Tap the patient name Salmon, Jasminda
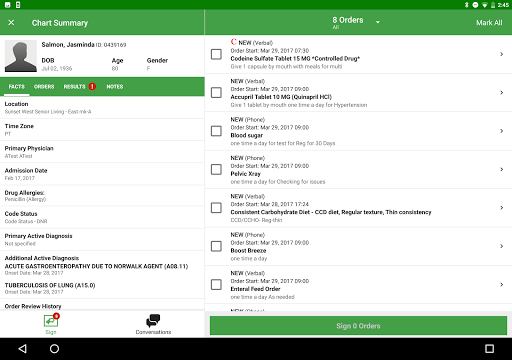512x360 pixels. point(68,44)
